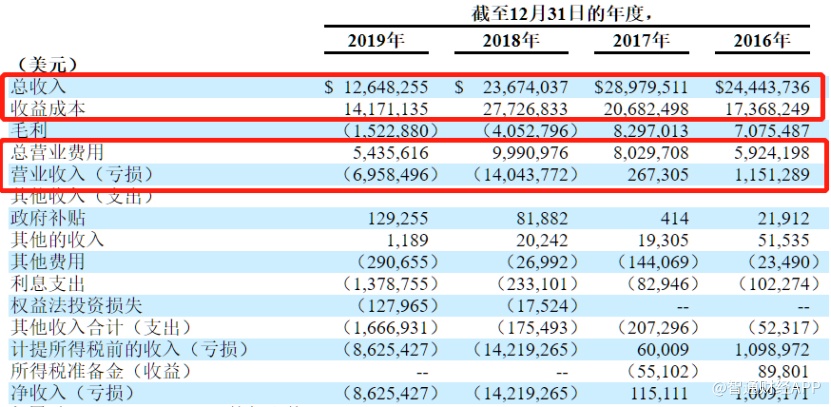
Task: Select the 总收入 row label
Action: click(x=38, y=86)
